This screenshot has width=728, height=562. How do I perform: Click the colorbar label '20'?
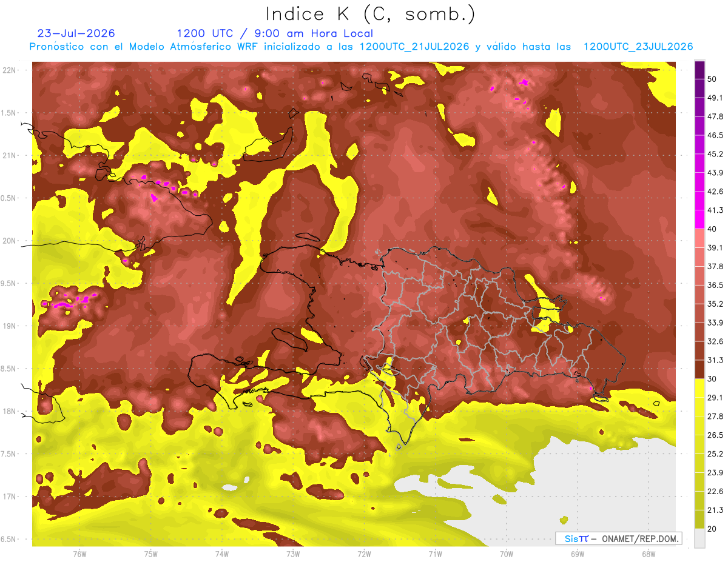[712, 529]
